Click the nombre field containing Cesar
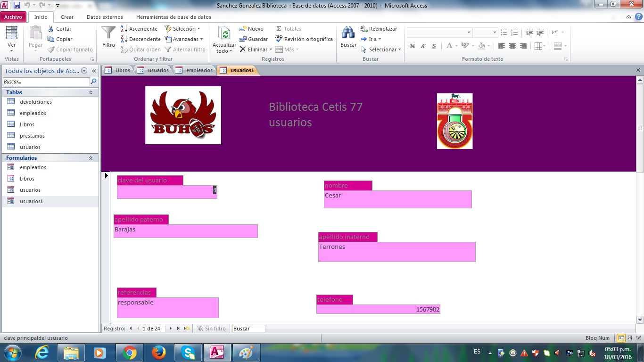 click(x=397, y=199)
